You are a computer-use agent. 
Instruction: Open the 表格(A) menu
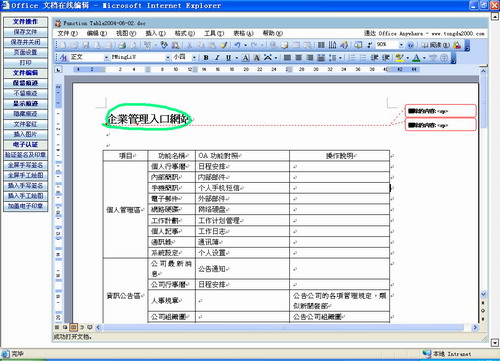(243, 33)
